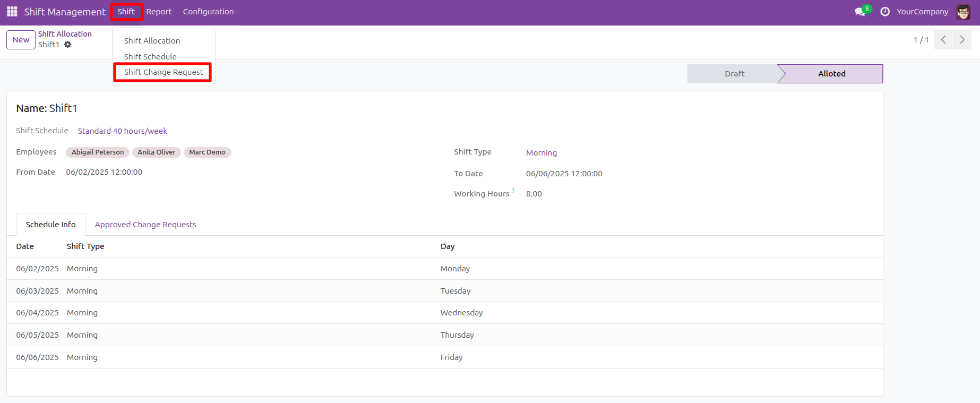Open Standard 40 hours/week schedule link

[x=122, y=131]
